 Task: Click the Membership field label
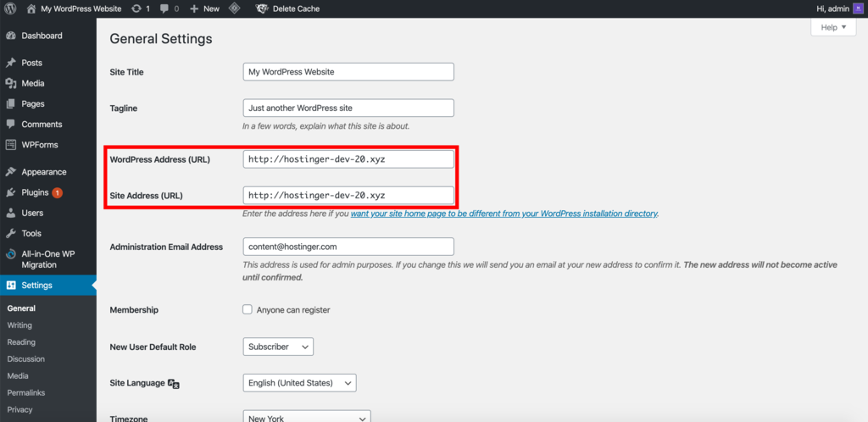134,310
